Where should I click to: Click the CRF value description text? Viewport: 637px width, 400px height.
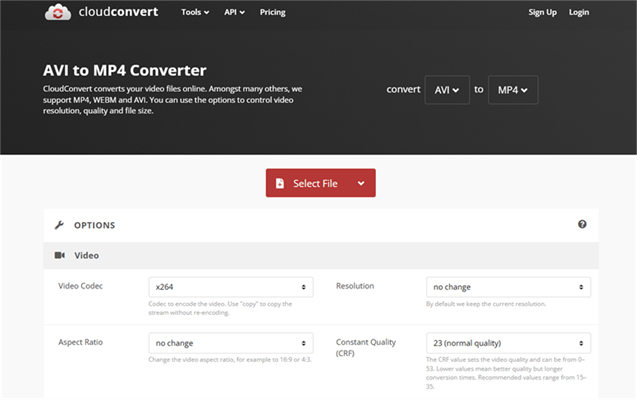pos(506,373)
